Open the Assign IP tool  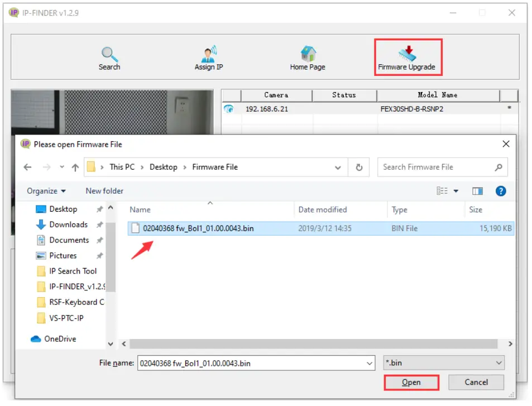[208, 56]
